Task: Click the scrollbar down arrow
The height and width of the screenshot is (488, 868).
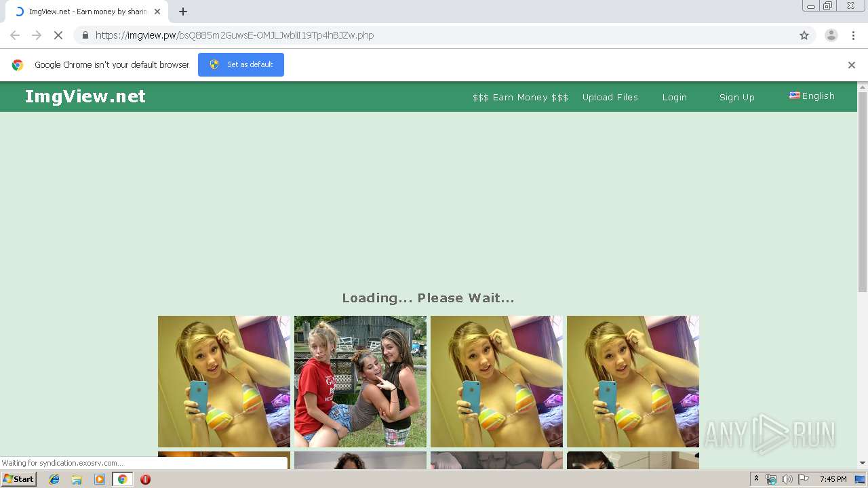Action: coord(863,463)
